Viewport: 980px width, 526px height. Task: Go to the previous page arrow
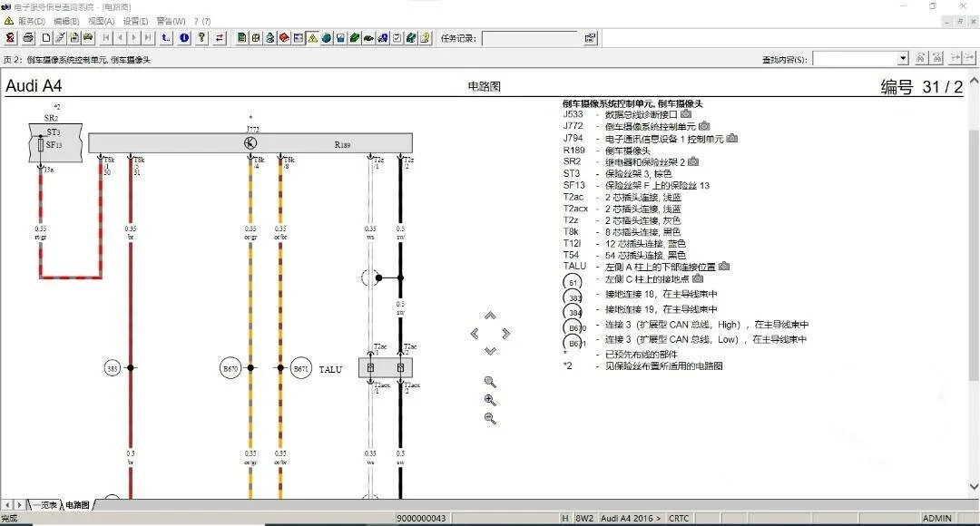[120, 38]
